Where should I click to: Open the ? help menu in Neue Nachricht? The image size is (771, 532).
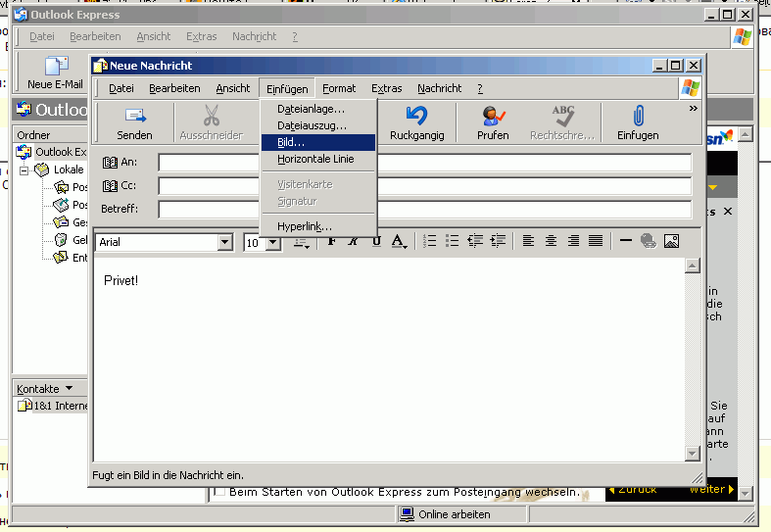(480, 88)
